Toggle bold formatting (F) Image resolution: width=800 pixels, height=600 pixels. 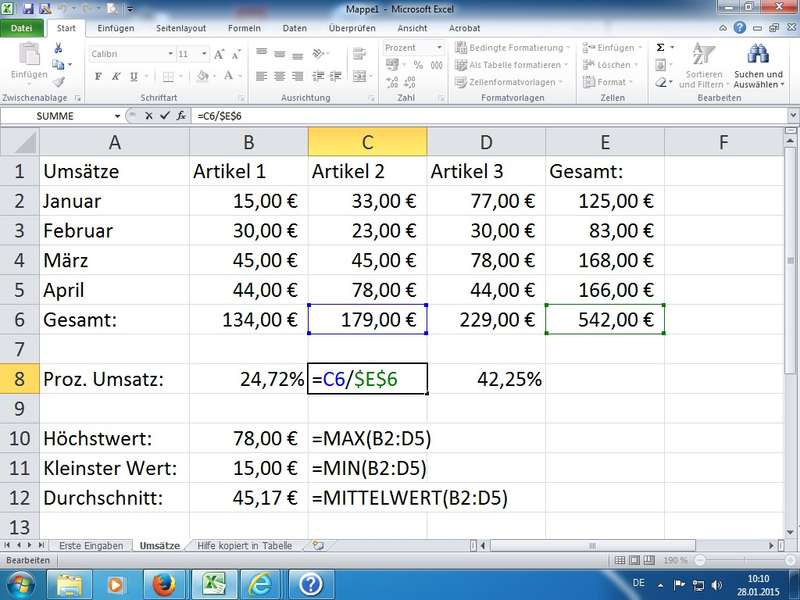(x=99, y=76)
